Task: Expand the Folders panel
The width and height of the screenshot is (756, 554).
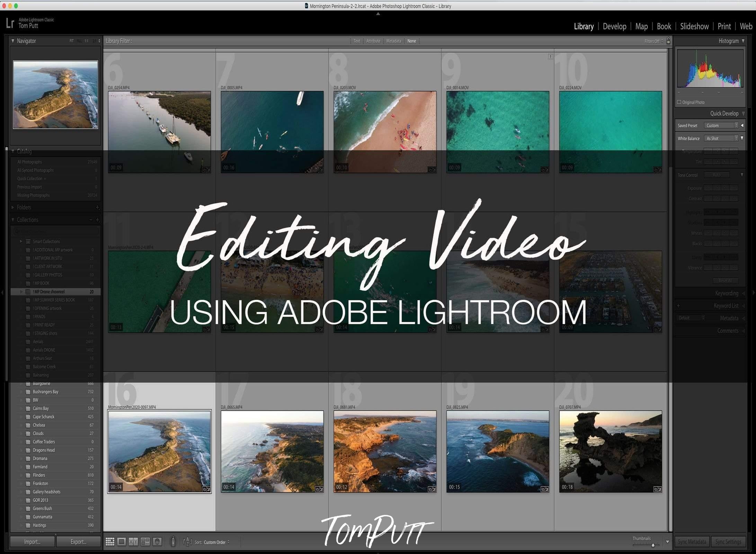Action: (x=13, y=207)
